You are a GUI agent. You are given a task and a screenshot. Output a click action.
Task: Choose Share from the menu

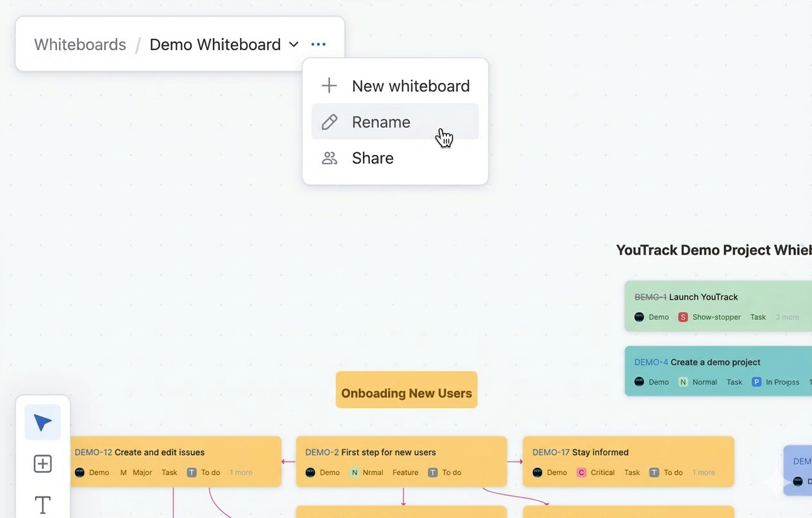pos(373,158)
